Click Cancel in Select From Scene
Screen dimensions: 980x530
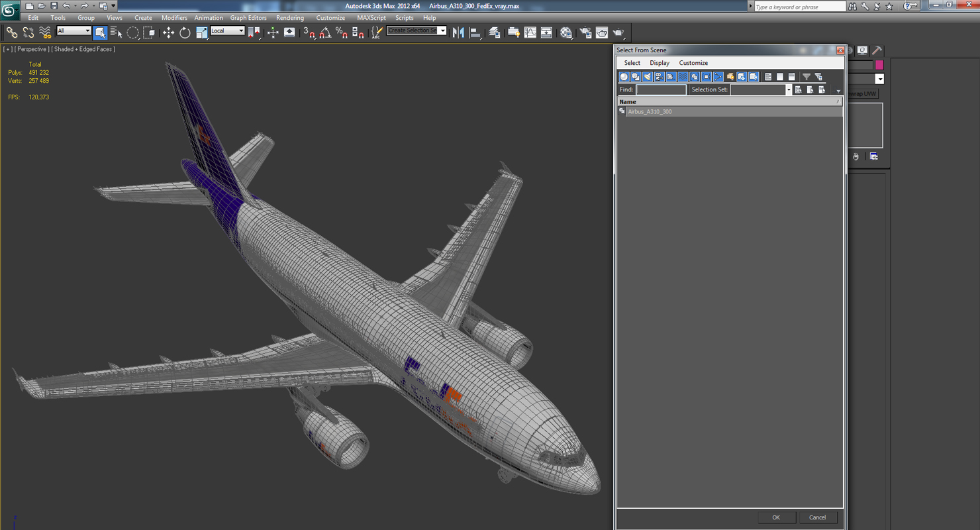[817, 517]
